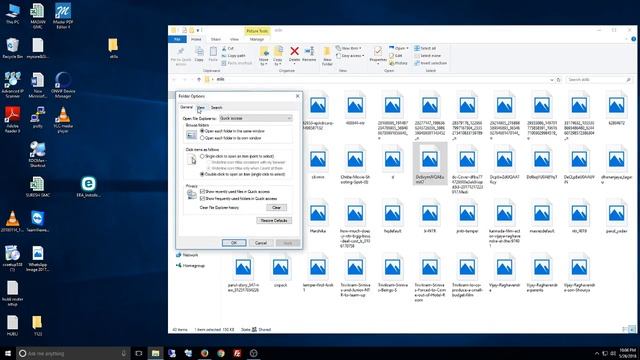Click the Master PDF Editor 4 desktop icon
Viewport: 640px width, 360px height.
click(x=63, y=16)
